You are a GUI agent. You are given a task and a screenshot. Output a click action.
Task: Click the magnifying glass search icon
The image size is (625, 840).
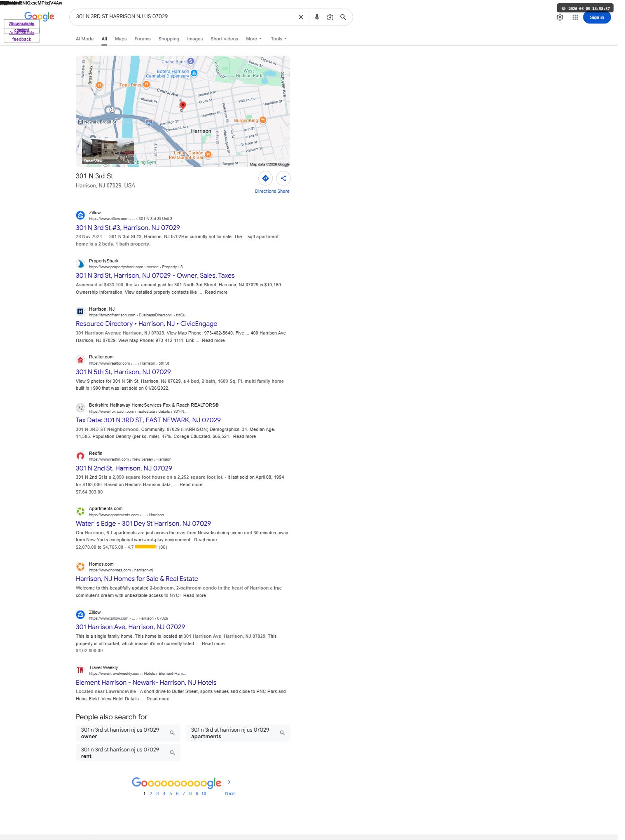pyautogui.click(x=343, y=17)
